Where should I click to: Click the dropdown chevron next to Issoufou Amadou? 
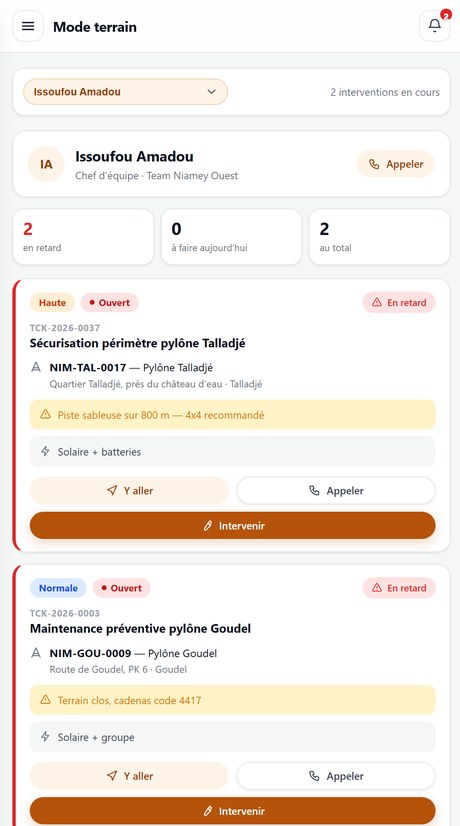pyautogui.click(x=211, y=92)
